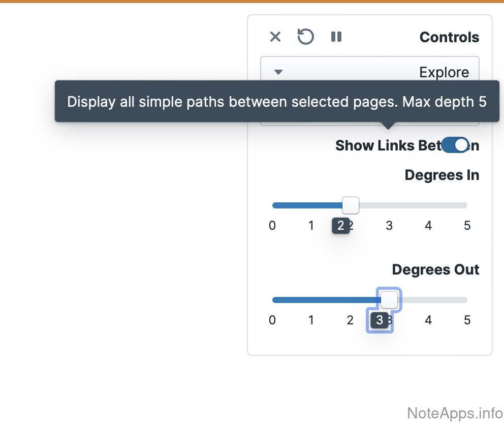Set Degrees Out to 5
Image resolution: width=504 pixels, height=423 pixels.
[x=467, y=300]
